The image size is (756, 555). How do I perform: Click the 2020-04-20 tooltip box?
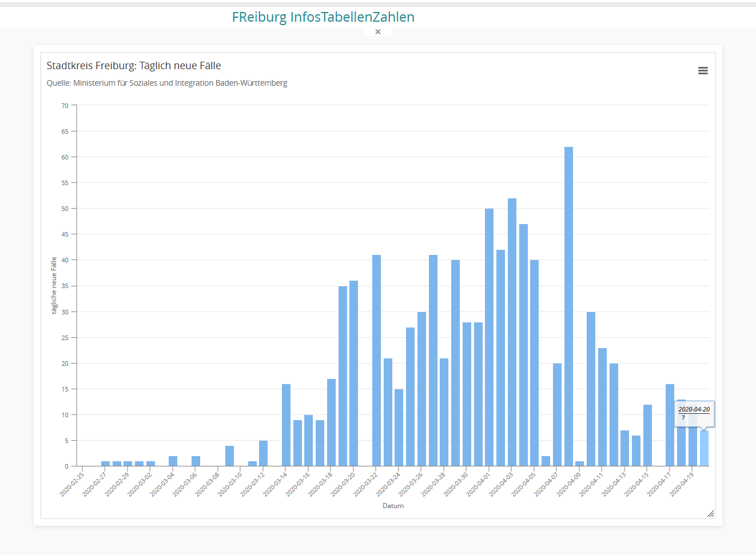(x=694, y=413)
